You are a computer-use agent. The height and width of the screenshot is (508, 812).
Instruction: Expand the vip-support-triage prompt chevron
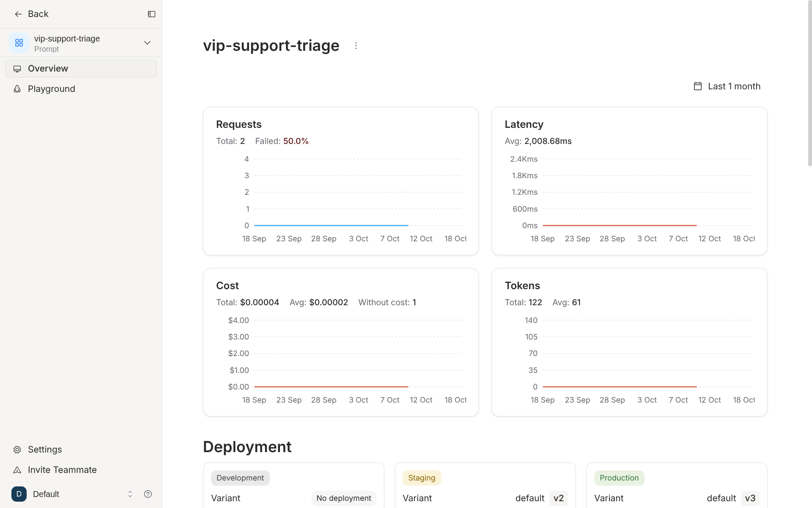147,43
